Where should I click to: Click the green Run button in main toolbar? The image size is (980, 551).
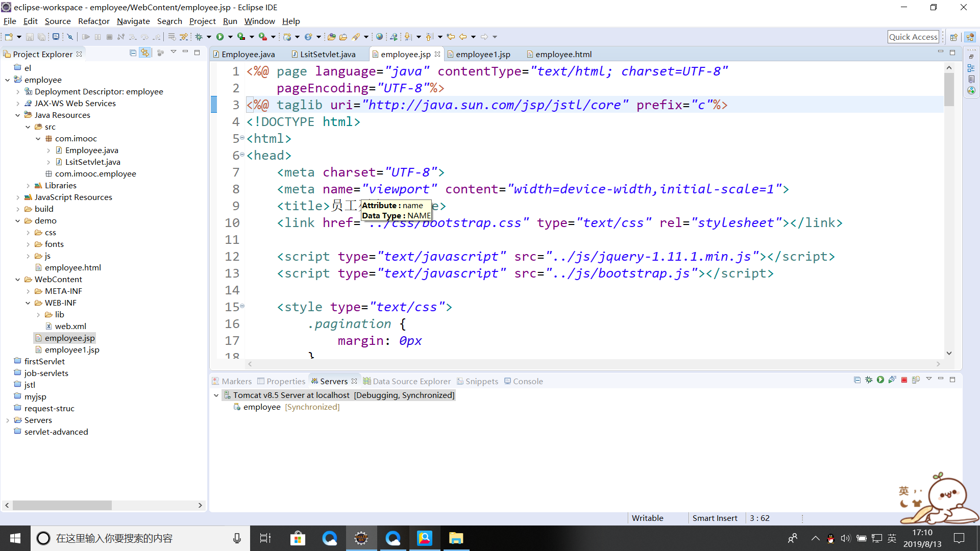tap(220, 37)
